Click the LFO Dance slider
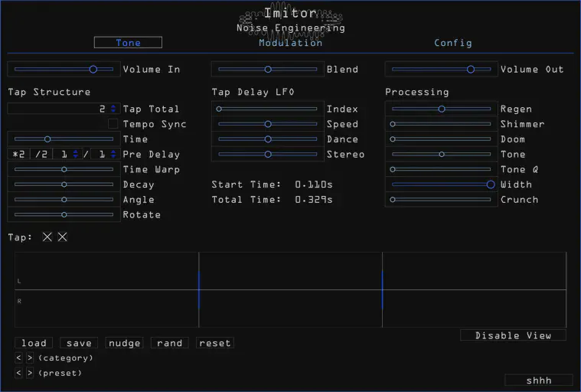 [x=267, y=139]
